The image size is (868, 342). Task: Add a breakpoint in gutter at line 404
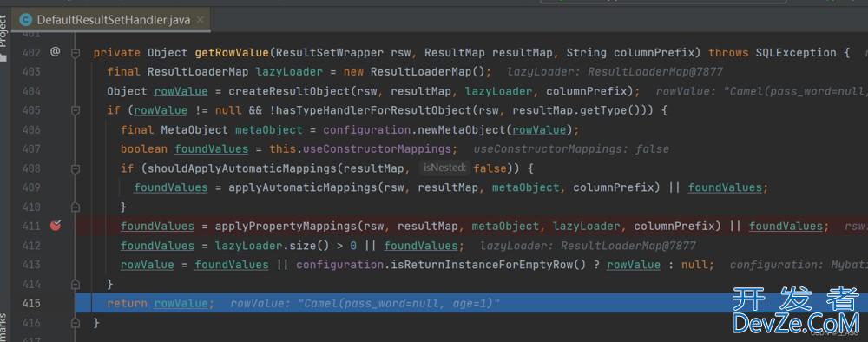(x=56, y=91)
